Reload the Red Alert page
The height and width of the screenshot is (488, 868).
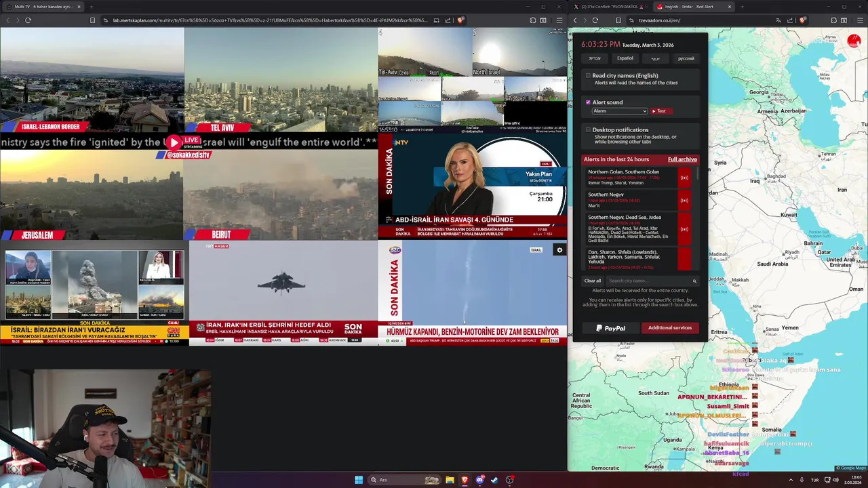(595, 20)
